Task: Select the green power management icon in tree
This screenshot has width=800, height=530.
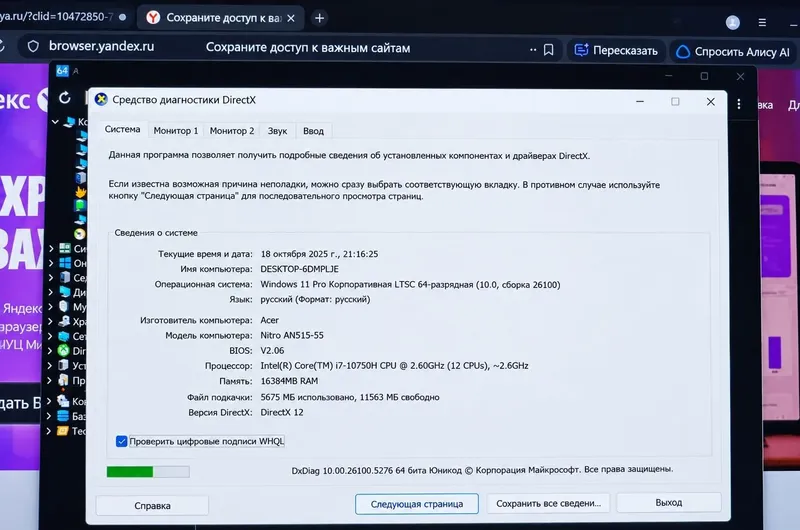Action: click(80, 206)
